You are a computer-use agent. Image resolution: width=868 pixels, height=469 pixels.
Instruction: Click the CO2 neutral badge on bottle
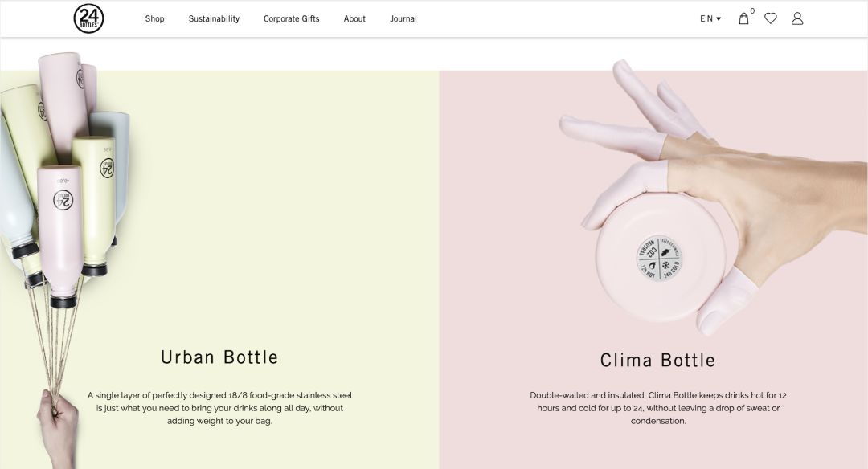[659, 259]
